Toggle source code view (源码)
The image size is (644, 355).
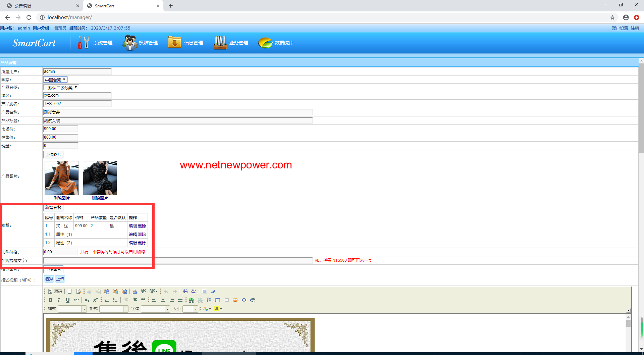(55, 292)
